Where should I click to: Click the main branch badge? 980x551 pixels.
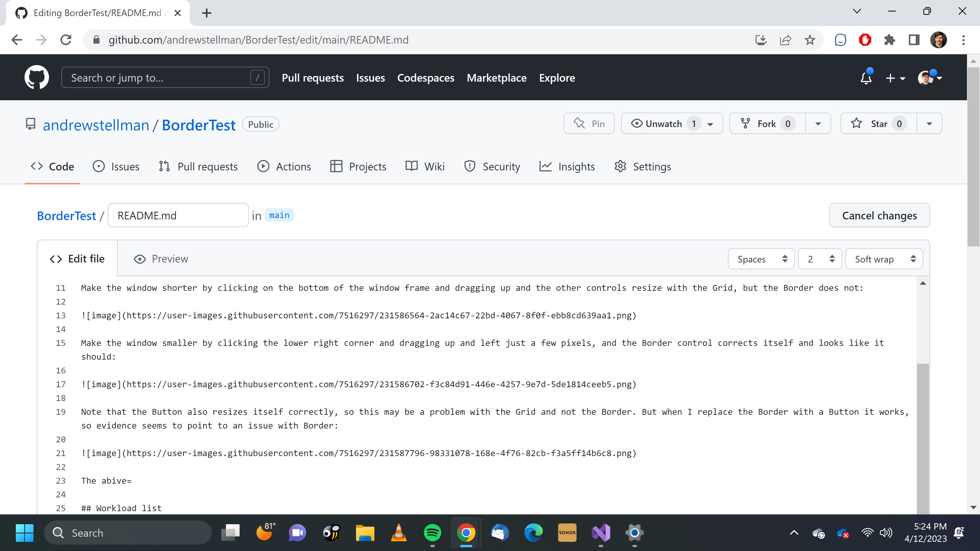click(279, 215)
